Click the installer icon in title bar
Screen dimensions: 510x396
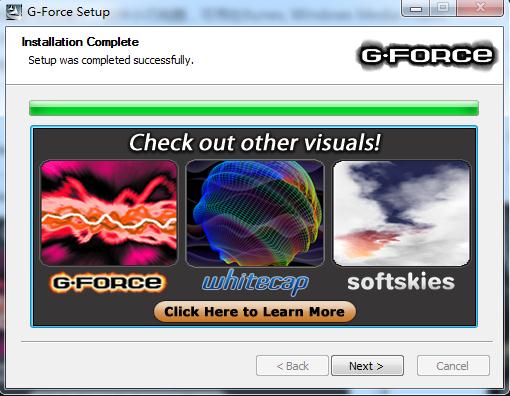pos(13,11)
